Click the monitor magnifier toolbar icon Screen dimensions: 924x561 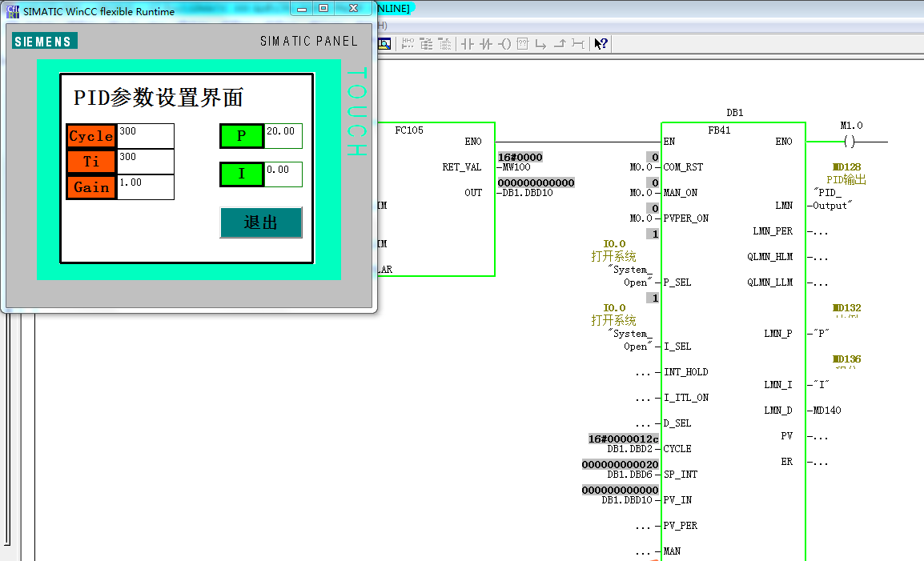click(384, 43)
